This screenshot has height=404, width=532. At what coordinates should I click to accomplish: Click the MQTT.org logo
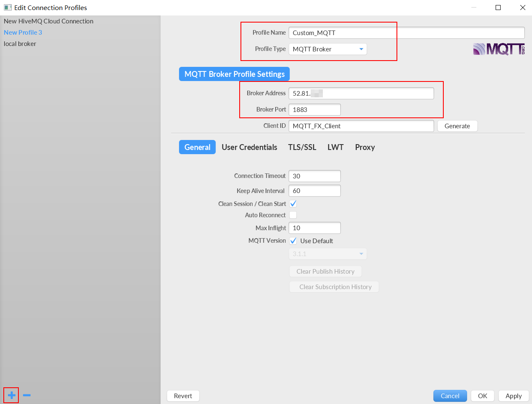pos(499,49)
